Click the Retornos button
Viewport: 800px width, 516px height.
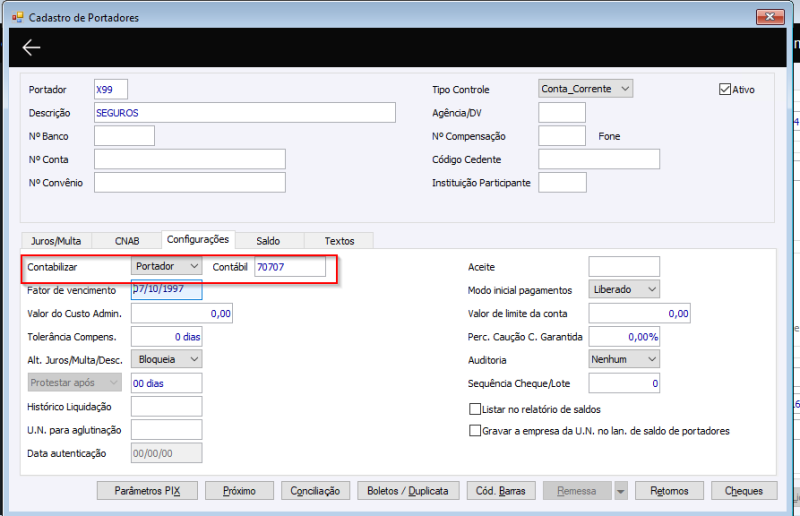pos(669,491)
